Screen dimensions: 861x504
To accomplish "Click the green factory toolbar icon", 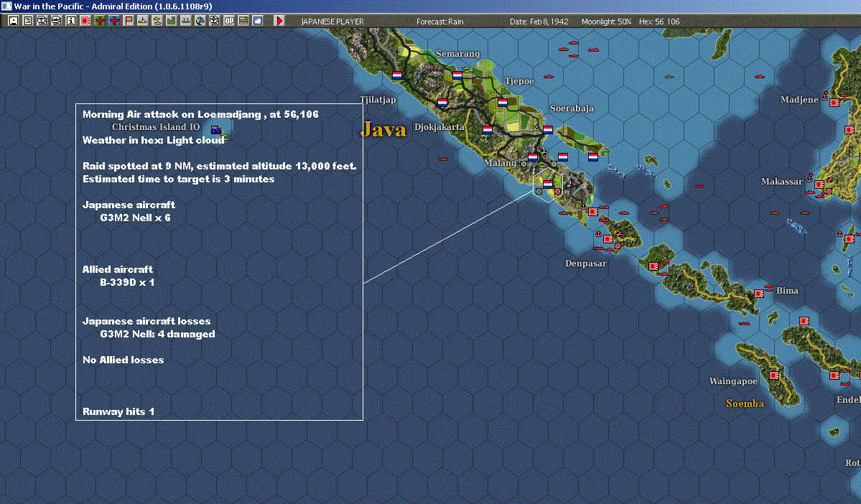I will tap(172, 21).
